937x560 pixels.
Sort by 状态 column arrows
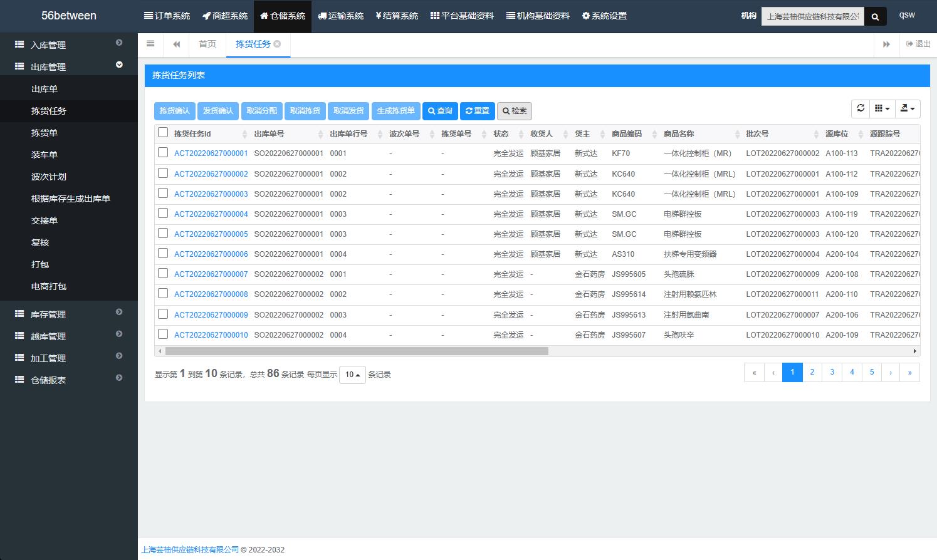(521, 134)
